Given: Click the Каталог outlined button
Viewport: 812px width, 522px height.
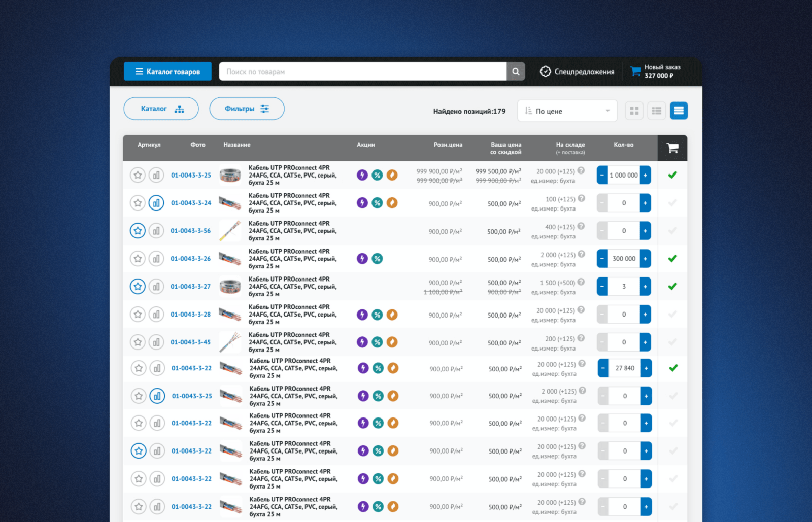Looking at the screenshot, I should 161,109.
